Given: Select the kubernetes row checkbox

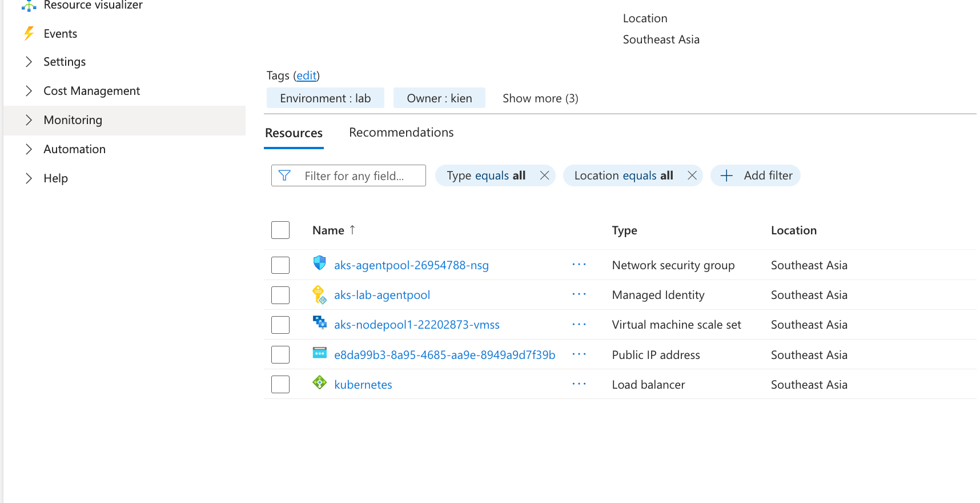Looking at the screenshot, I should tap(280, 384).
